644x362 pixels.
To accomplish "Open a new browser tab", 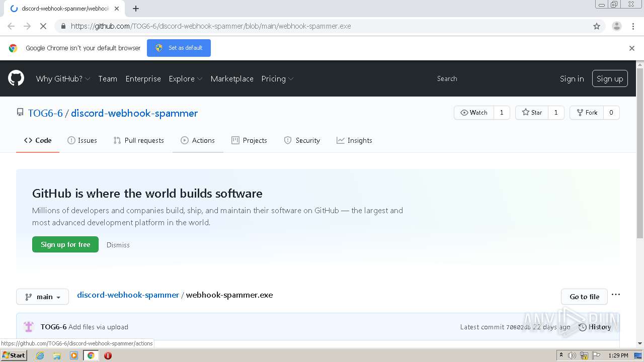I will point(136,9).
